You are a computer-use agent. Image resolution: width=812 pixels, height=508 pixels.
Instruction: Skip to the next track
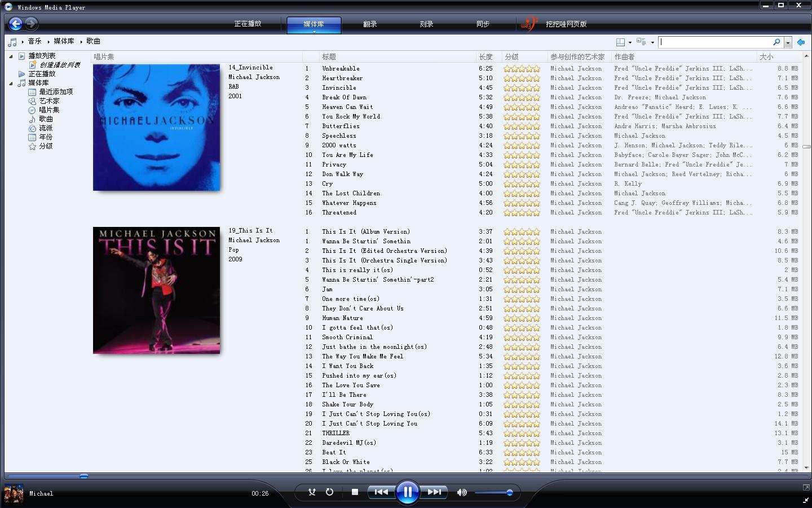(x=434, y=492)
